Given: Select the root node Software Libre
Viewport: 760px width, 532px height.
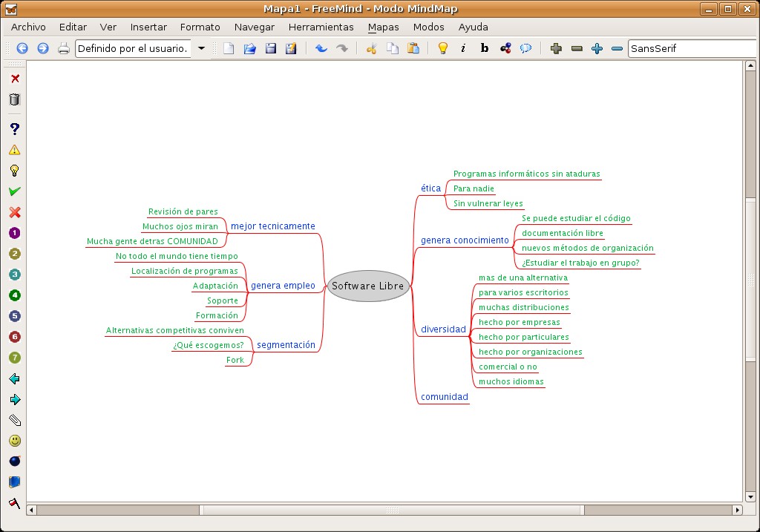Looking at the screenshot, I should [x=368, y=286].
